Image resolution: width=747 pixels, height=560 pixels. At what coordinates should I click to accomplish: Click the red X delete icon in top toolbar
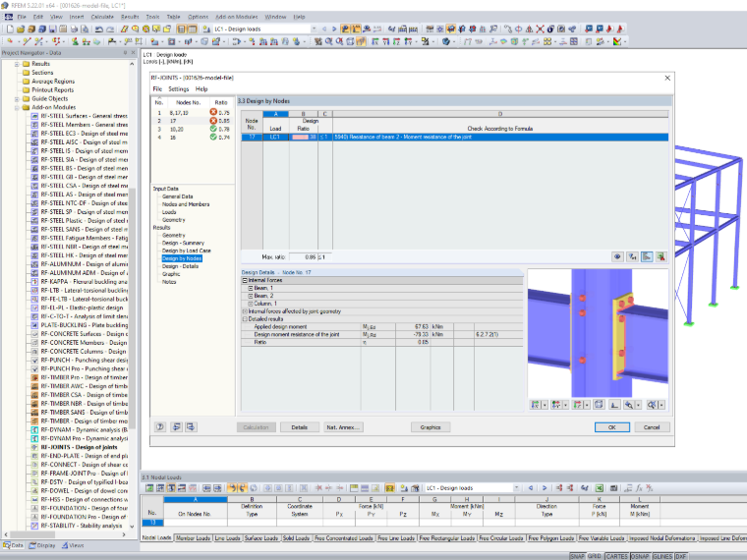click(540, 29)
